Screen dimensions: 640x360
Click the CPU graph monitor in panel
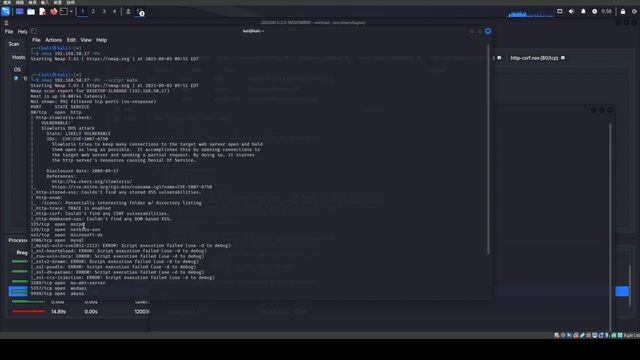(x=530, y=14)
